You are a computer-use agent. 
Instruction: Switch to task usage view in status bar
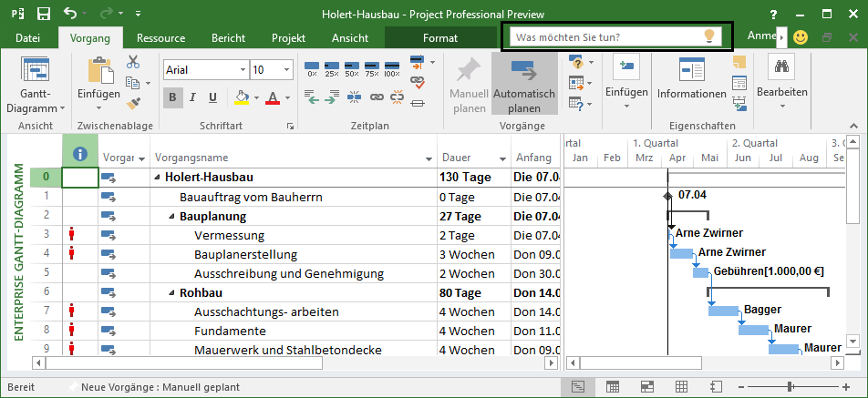click(x=613, y=387)
